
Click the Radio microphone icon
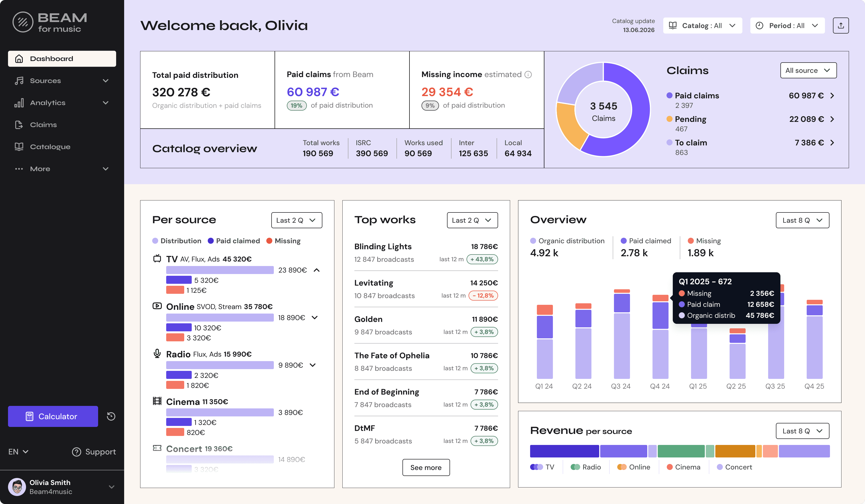click(x=157, y=353)
